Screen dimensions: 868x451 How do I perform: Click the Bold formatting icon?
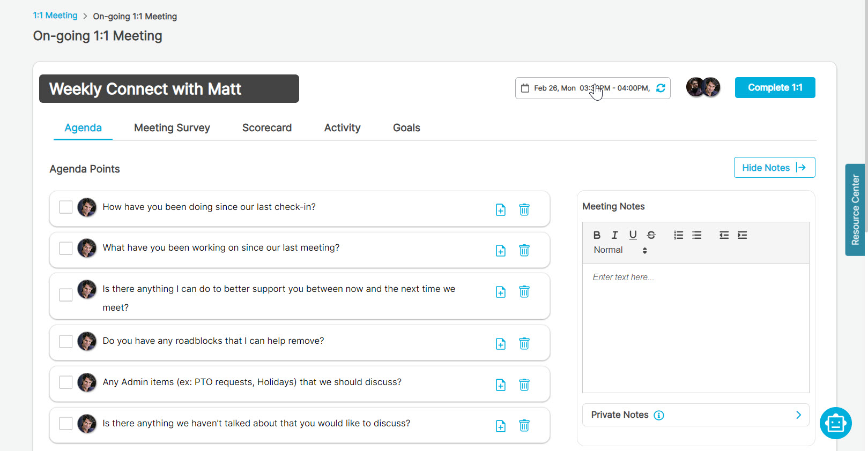pyautogui.click(x=597, y=235)
